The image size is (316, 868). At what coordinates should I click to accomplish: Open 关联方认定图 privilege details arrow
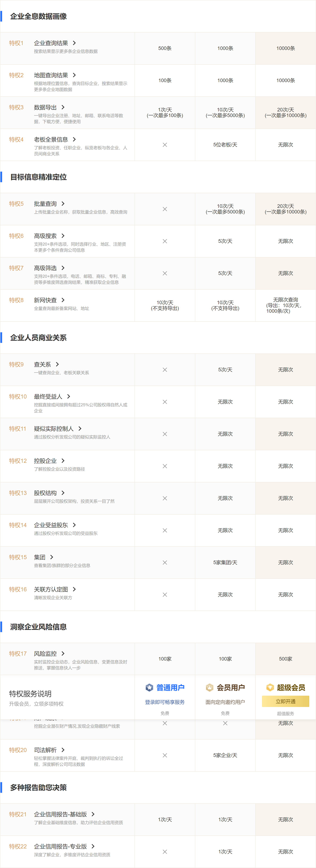tap(74, 589)
